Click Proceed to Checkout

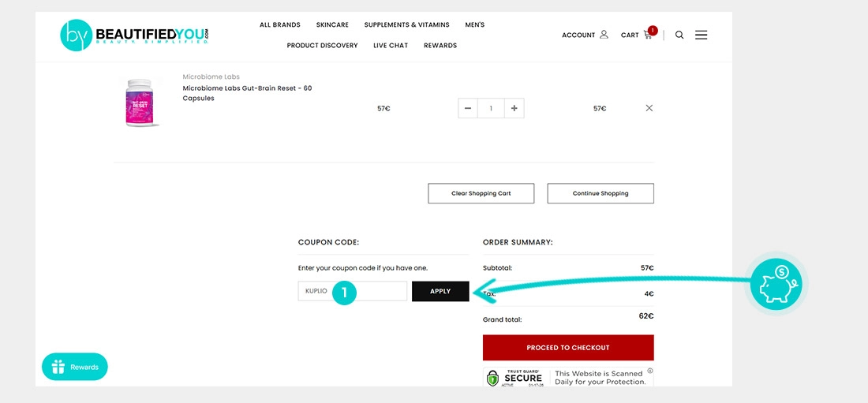tap(568, 348)
